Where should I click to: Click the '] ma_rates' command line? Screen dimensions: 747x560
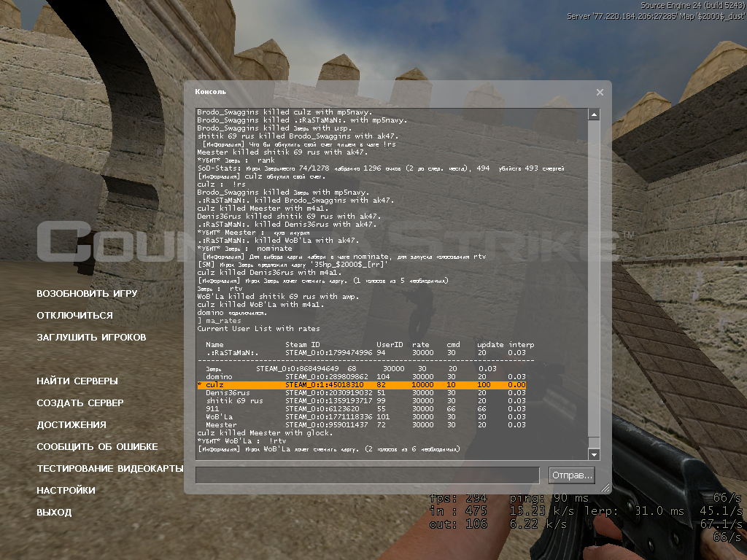[219, 321]
